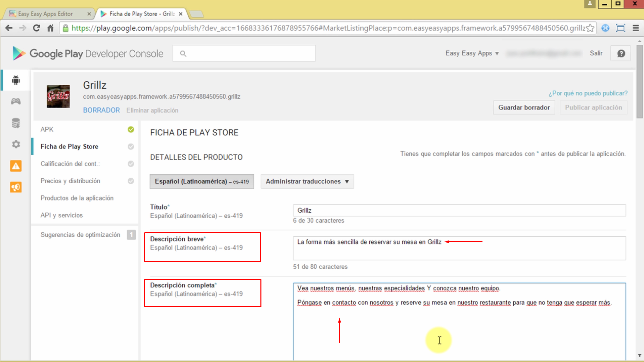This screenshot has height=362, width=644.
Task: Click the Ficha de Play Store status check
Action: (131, 146)
